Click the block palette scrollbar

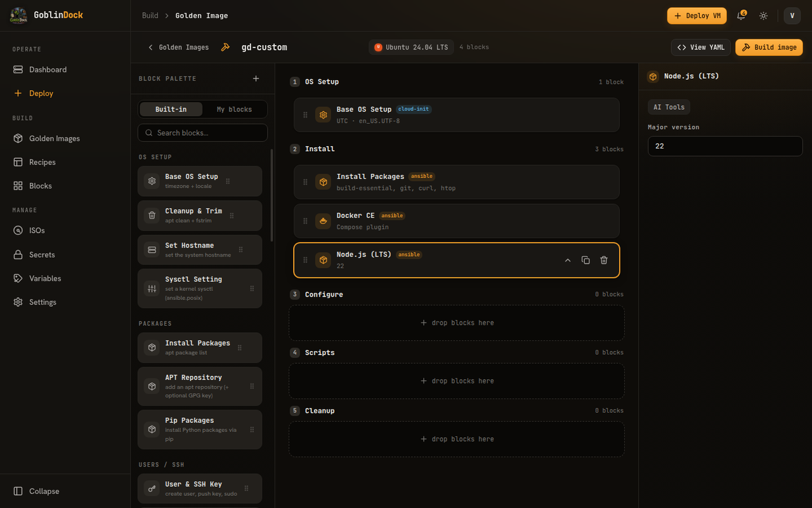[272, 195]
